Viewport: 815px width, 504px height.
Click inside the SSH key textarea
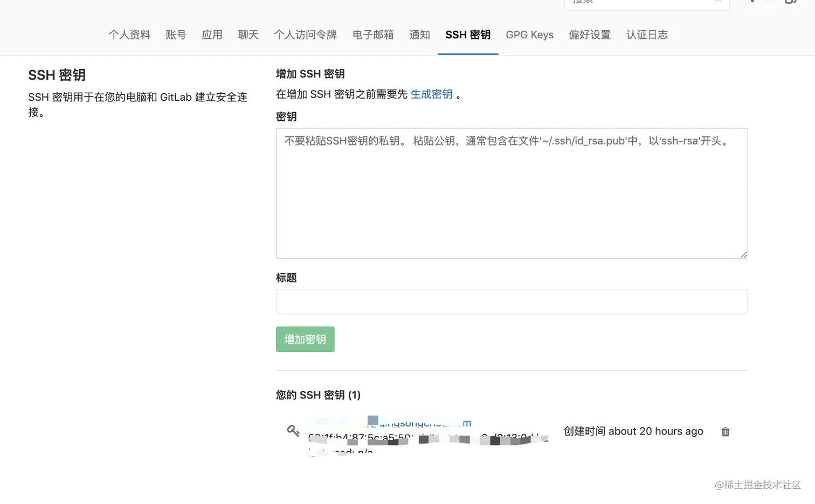tap(511, 193)
